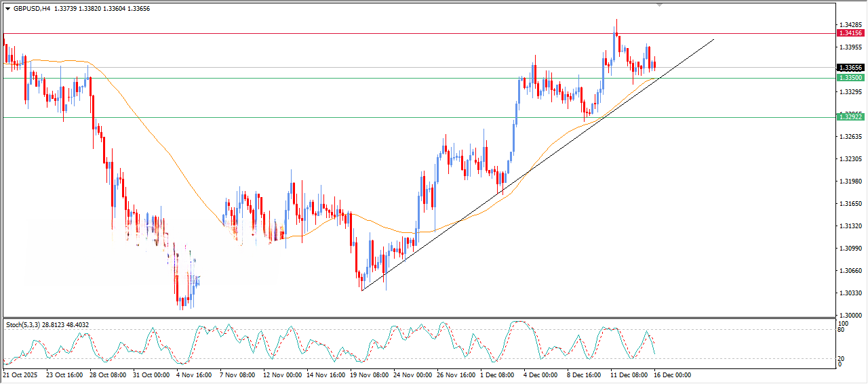Click the green 1.32922 price level tag
The image size is (868, 384).
pyautogui.click(x=850, y=117)
